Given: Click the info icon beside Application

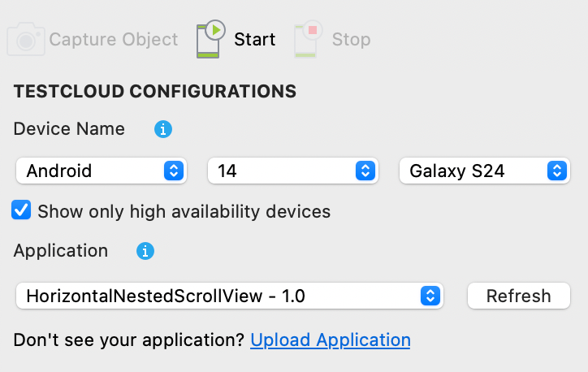Looking at the screenshot, I should [x=145, y=252].
